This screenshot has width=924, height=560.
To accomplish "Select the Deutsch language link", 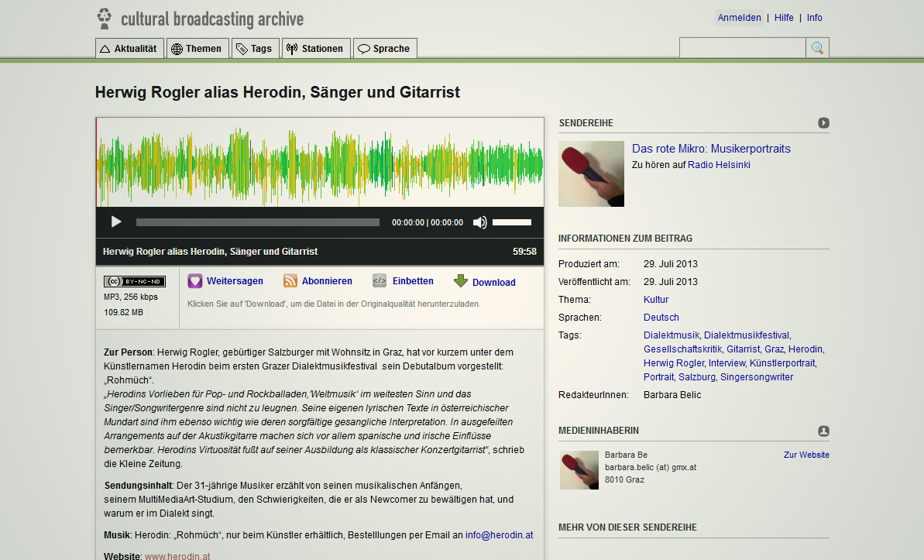I will [x=661, y=317].
